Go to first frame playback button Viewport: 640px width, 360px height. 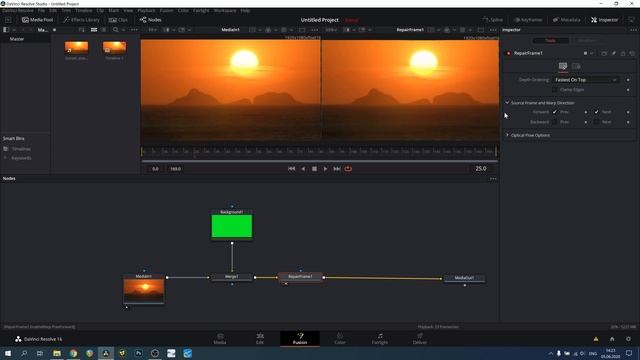pyautogui.click(x=291, y=169)
